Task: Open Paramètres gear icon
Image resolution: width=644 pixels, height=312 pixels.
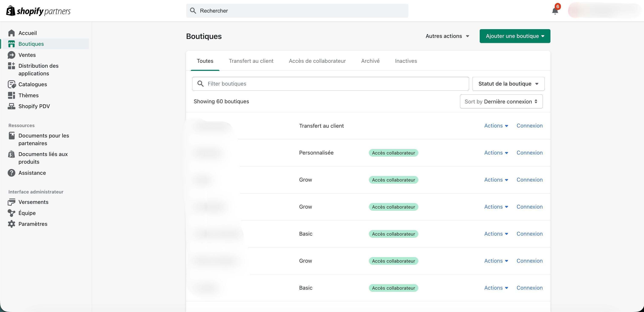Action: point(12,224)
